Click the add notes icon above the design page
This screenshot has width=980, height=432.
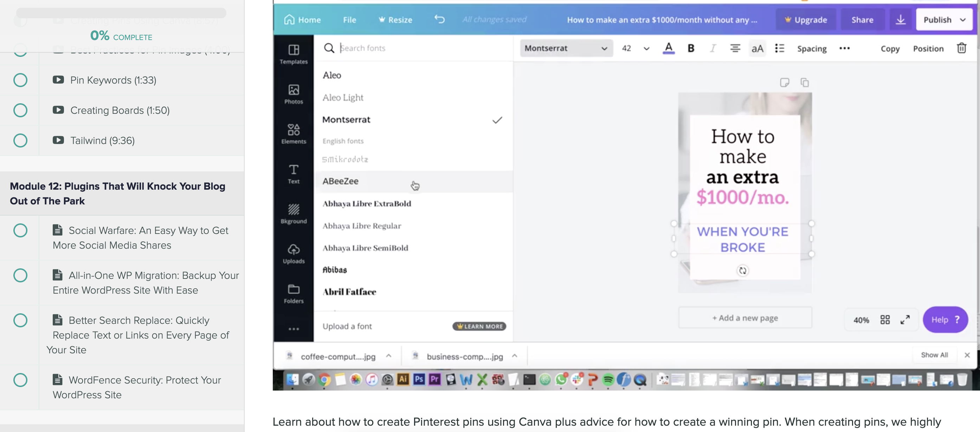coord(785,82)
